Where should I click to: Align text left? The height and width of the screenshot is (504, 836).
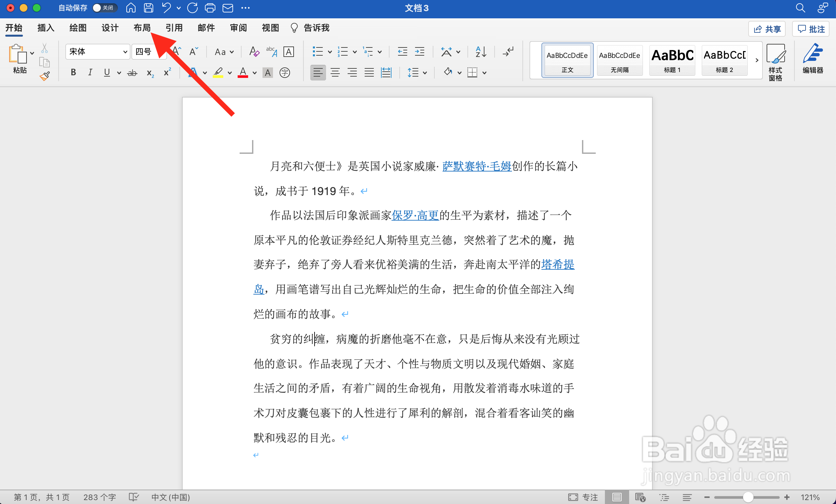[x=318, y=72]
